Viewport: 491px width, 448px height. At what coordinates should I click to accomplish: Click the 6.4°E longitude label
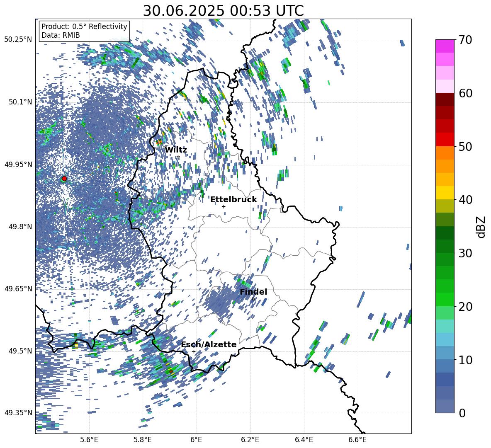pyautogui.click(x=304, y=440)
